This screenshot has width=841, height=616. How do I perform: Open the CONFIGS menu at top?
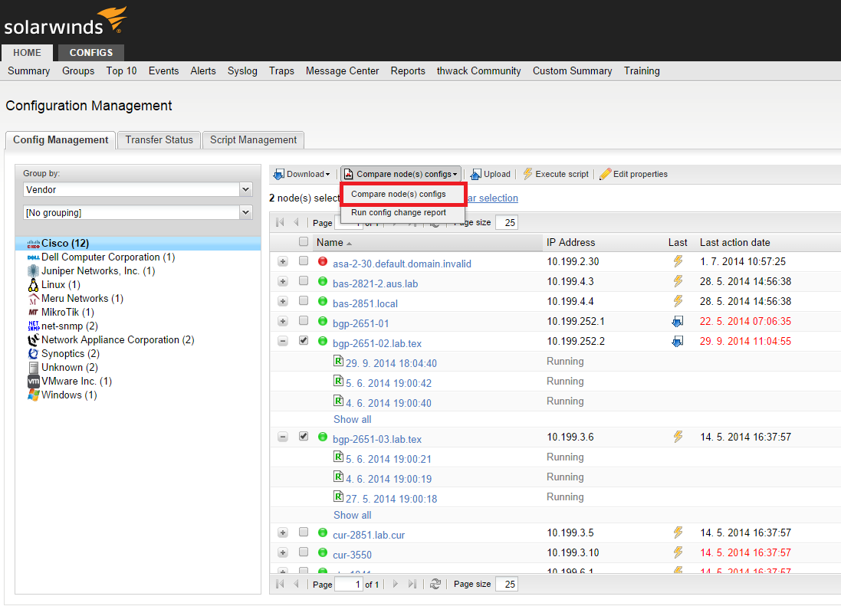click(90, 53)
